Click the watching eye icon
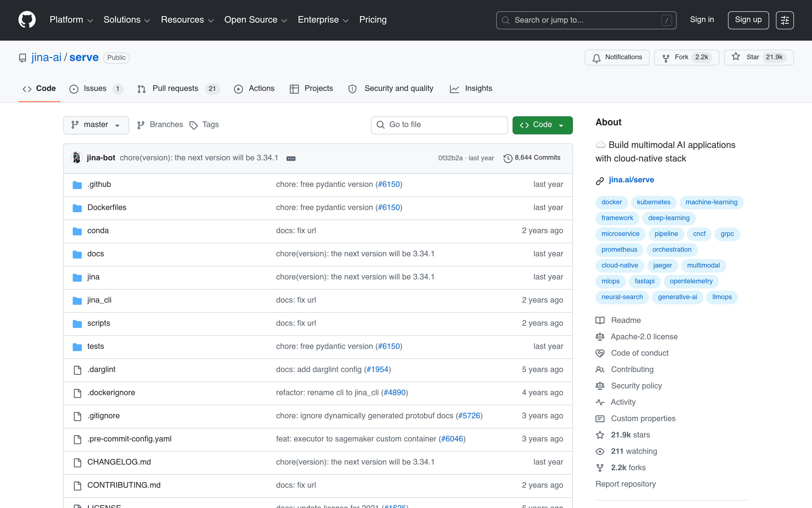Viewport: 812px width, 508px height. pos(600,452)
